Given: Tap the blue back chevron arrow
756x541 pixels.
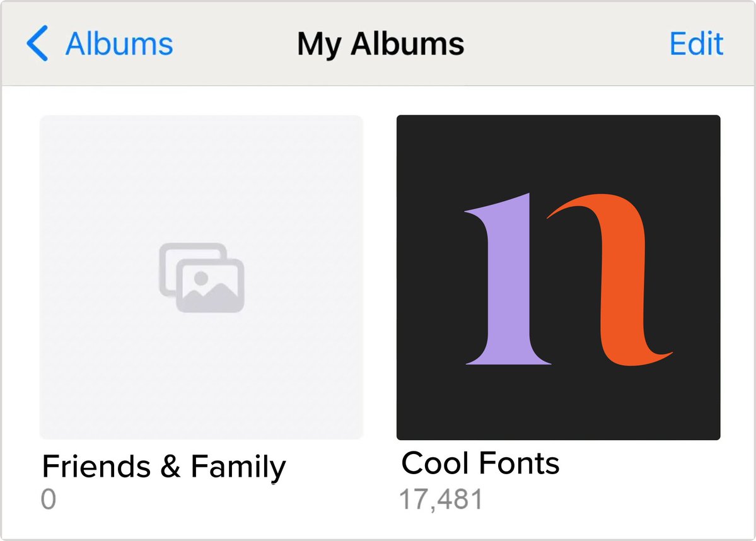Looking at the screenshot, I should [x=37, y=44].
